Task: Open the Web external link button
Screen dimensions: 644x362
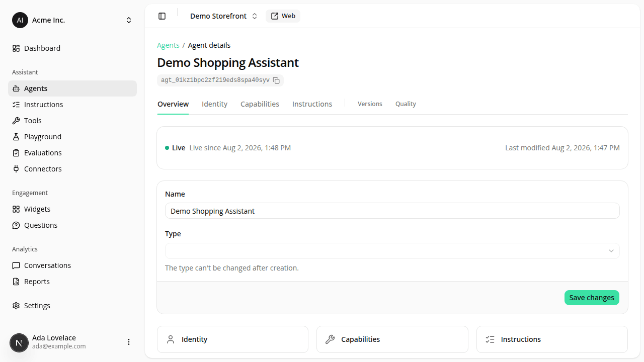Action: (283, 16)
